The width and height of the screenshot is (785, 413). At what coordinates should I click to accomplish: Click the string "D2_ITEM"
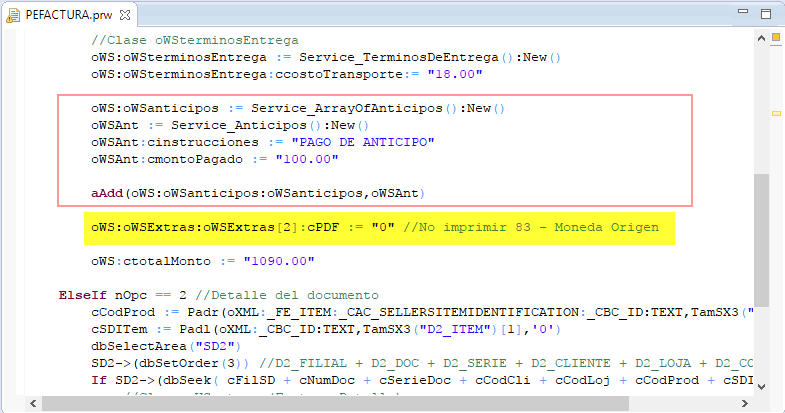(x=455, y=329)
